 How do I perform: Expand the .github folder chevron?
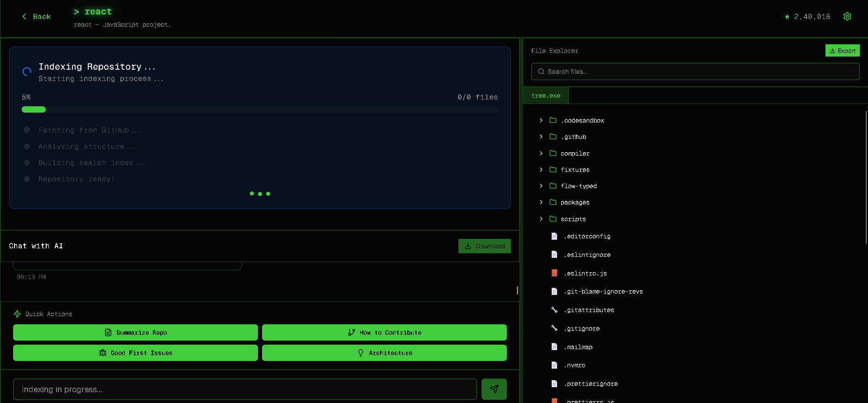(x=541, y=137)
